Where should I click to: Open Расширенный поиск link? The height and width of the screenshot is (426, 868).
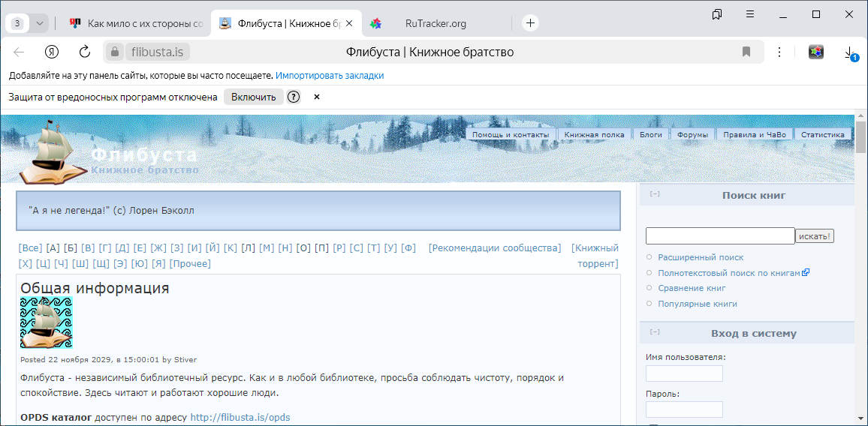pyautogui.click(x=701, y=257)
